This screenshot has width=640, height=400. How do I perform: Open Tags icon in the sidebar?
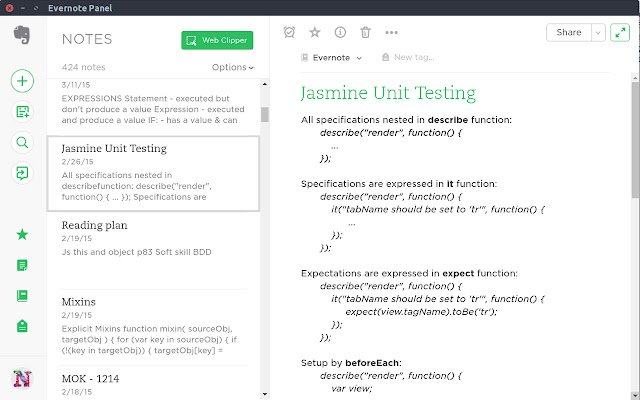pos(22,326)
